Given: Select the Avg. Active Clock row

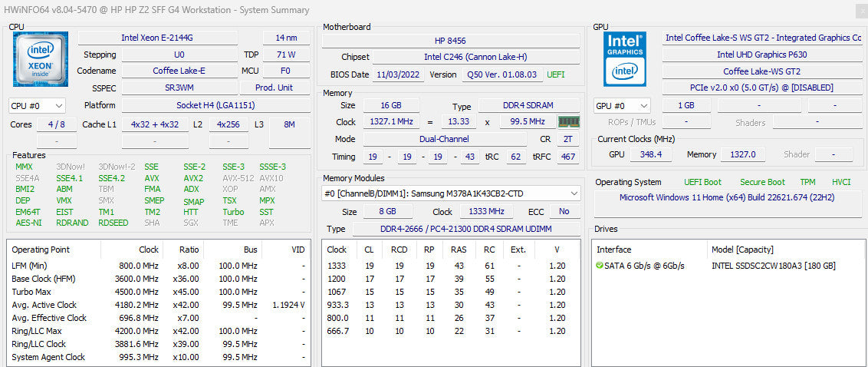Looking at the screenshot, I should [x=158, y=305].
